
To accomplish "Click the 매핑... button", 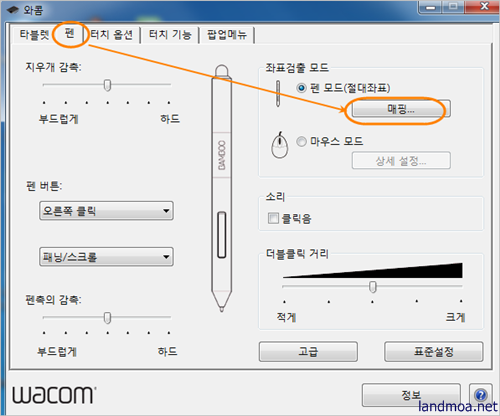I will pyautogui.click(x=401, y=109).
